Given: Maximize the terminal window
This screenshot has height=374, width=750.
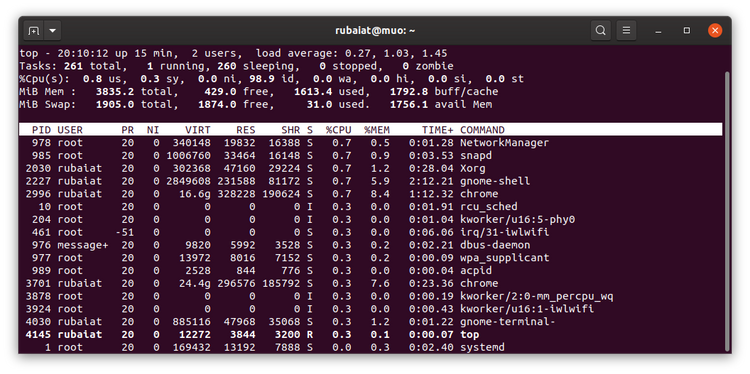Looking at the screenshot, I should 687,31.
